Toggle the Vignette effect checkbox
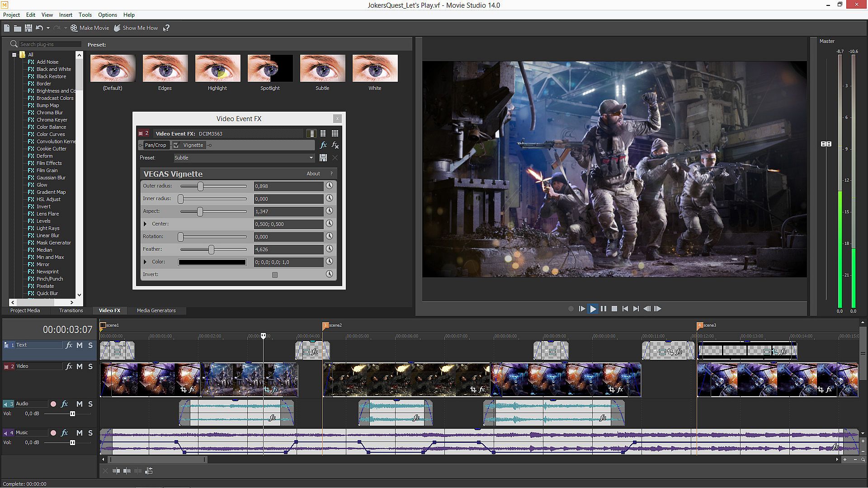The width and height of the screenshot is (868, 488). point(176,145)
